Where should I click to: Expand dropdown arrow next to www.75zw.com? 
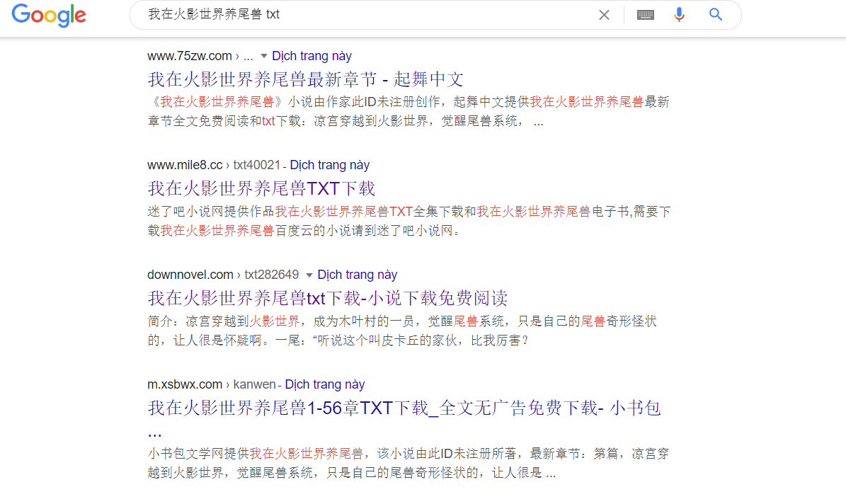coord(264,56)
